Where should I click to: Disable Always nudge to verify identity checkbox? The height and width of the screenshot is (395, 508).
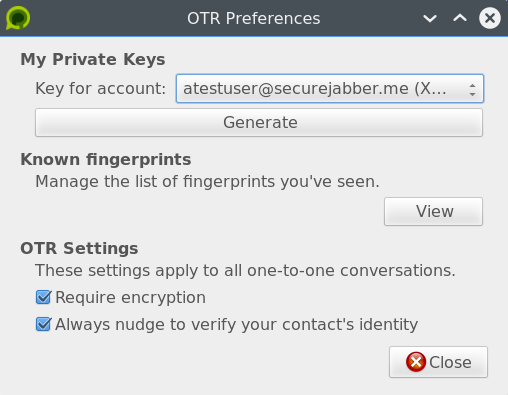pos(43,324)
